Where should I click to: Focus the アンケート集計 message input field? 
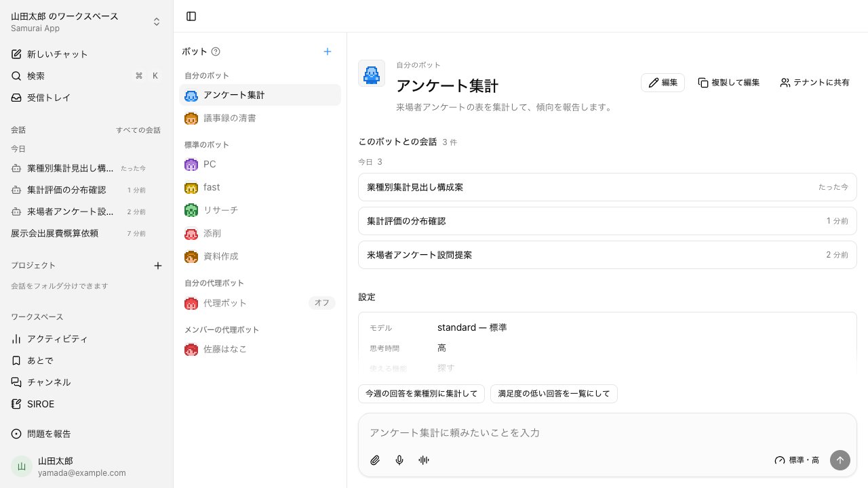pos(607,432)
